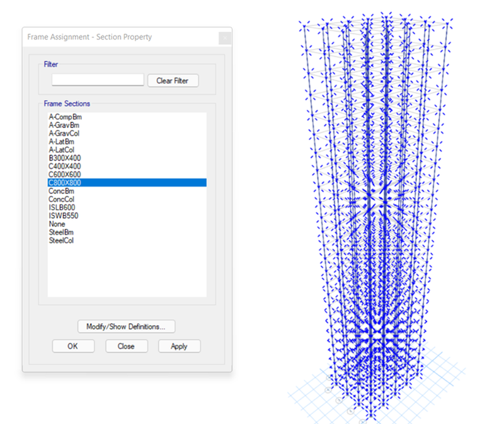Screen dimensions: 504x424
Task: Select SteelCol frame section
Action: [127, 241]
